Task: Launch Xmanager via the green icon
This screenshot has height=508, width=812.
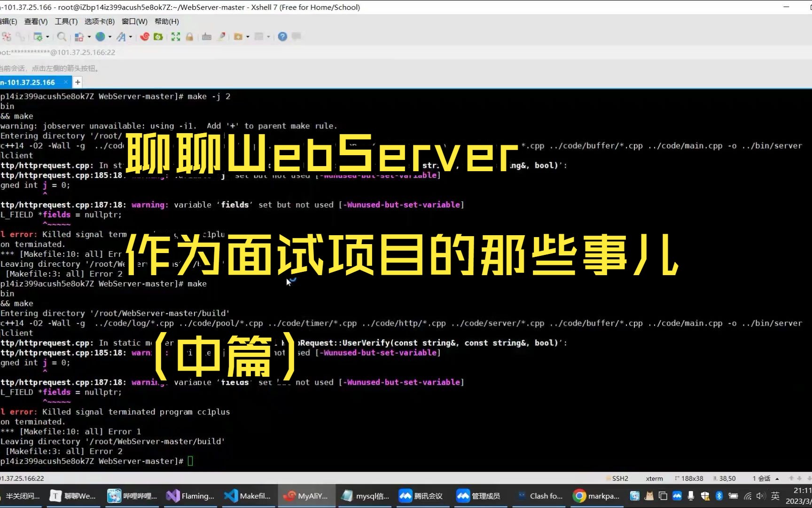Action: [158, 37]
